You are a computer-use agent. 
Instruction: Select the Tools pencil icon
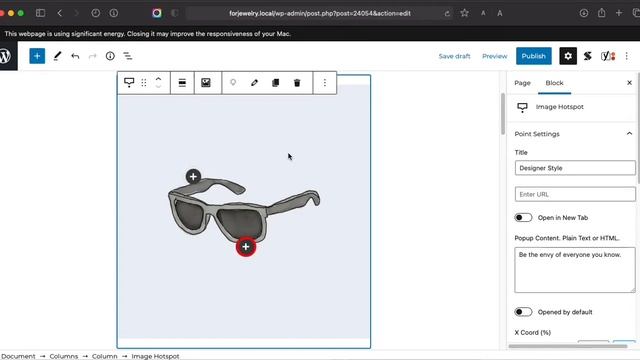coord(57,56)
